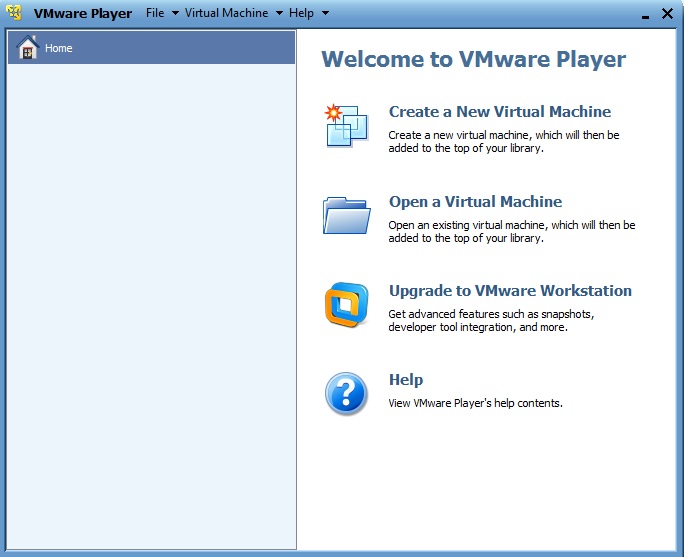Click the VMware Player logo in title bar
The width and height of the screenshot is (684, 557).
tap(15, 13)
